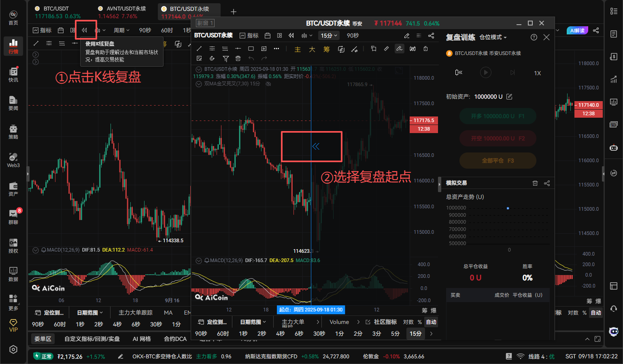Open the 周期 period dropdown in main window
This screenshot has height=364, width=623.
pyautogui.click(x=121, y=30)
